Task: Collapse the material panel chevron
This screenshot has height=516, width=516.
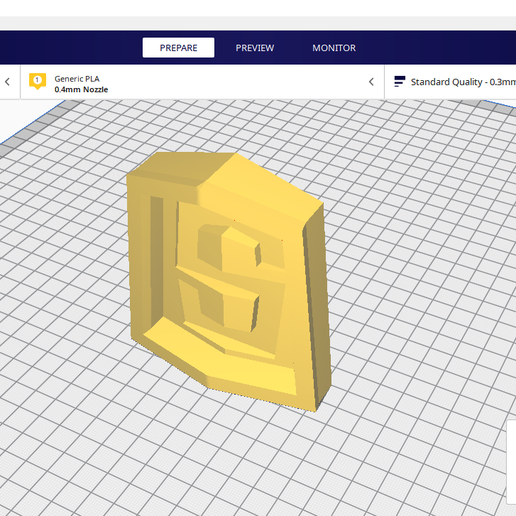Action: coord(371,82)
